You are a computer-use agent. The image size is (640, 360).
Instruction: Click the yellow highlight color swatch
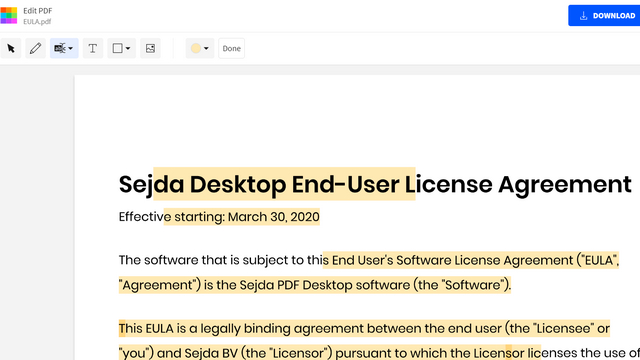(196, 48)
